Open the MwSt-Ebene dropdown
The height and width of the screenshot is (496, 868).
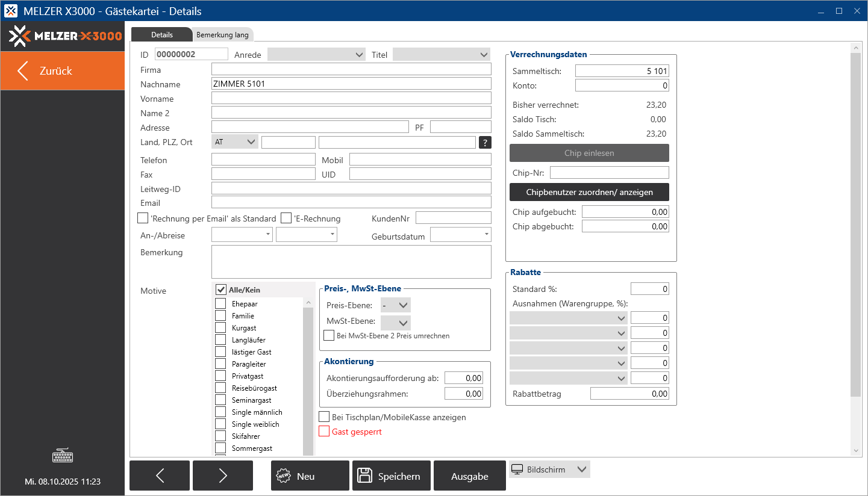396,322
